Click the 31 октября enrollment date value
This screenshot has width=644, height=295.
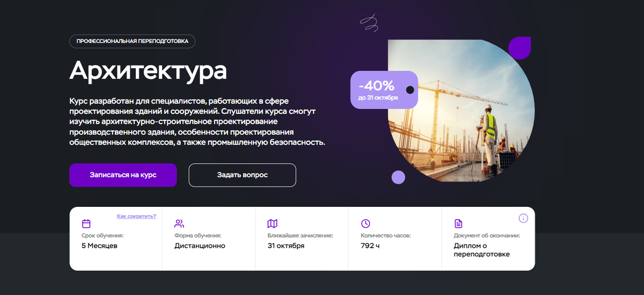[x=286, y=246]
